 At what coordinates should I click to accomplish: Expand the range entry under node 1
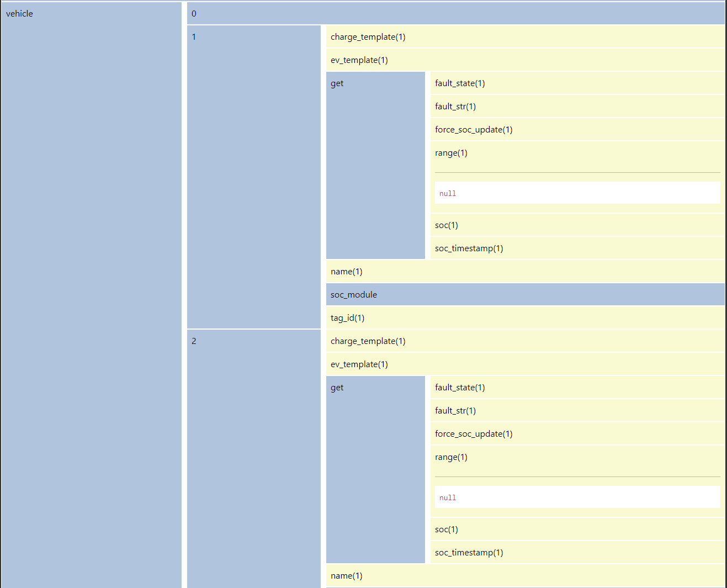(450, 152)
